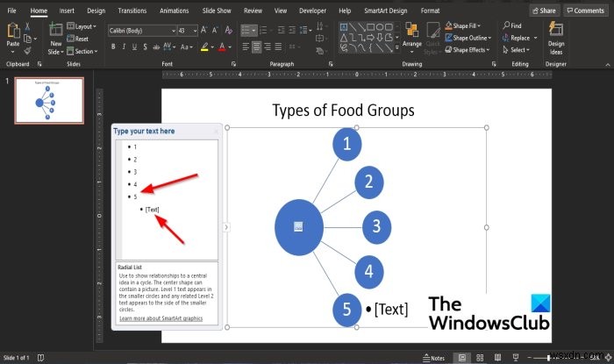The image size is (614, 364).
Task: Click Find in Editing group
Action: pos(512,25)
